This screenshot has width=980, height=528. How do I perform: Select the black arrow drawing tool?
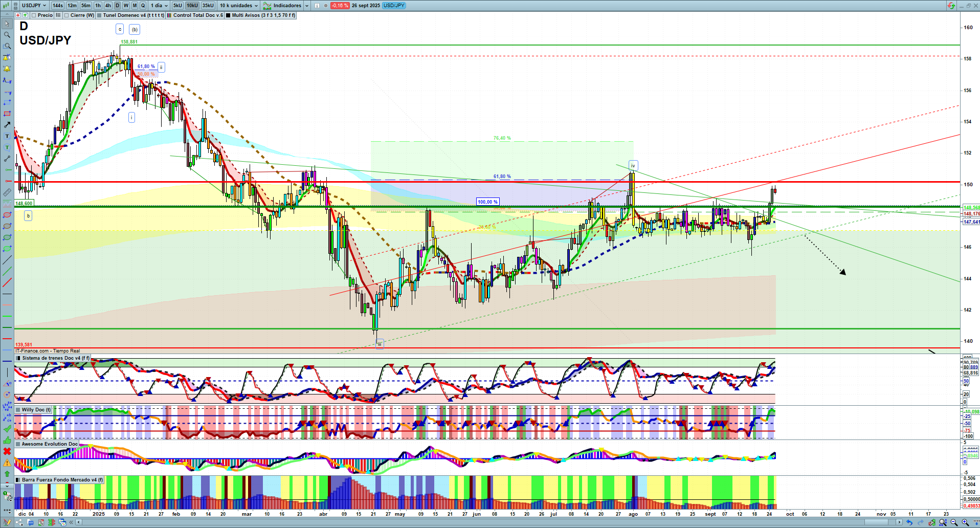pyautogui.click(x=7, y=125)
